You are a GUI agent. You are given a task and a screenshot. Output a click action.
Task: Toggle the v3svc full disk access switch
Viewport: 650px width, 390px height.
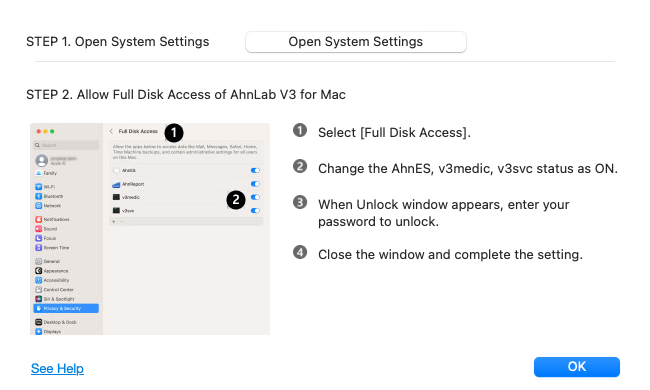click(x=255, y=211)
